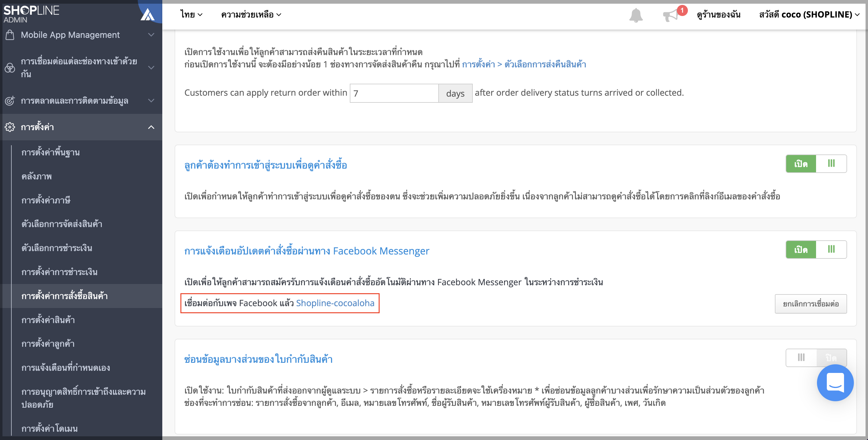This screenshot has height=440, width=868.
Task: Open การตั้งค่าการชำระเงิน menu item
Action: (x=59, y=272)
